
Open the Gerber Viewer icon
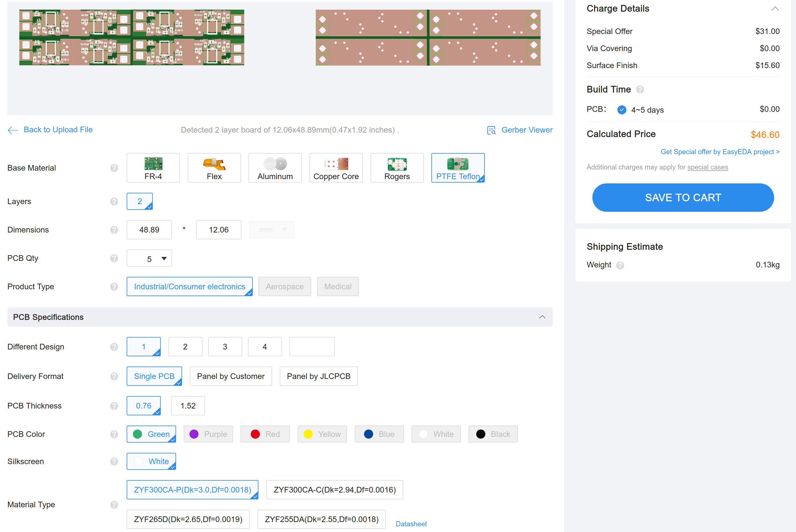point(491,130)
